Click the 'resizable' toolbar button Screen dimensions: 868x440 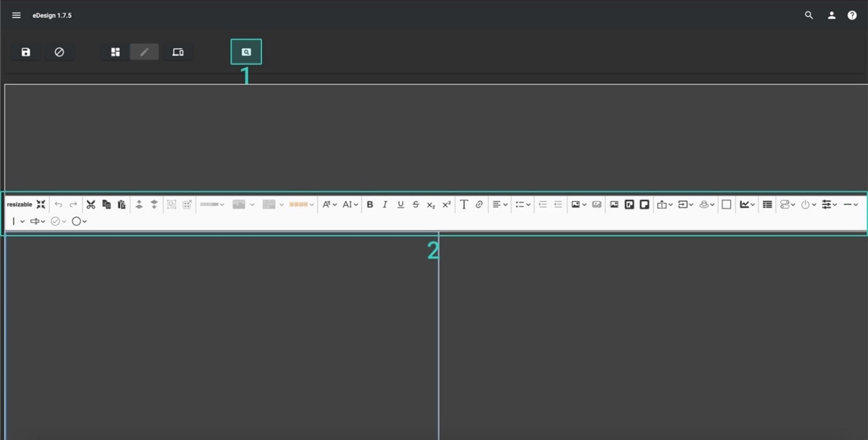click(19, 204)
